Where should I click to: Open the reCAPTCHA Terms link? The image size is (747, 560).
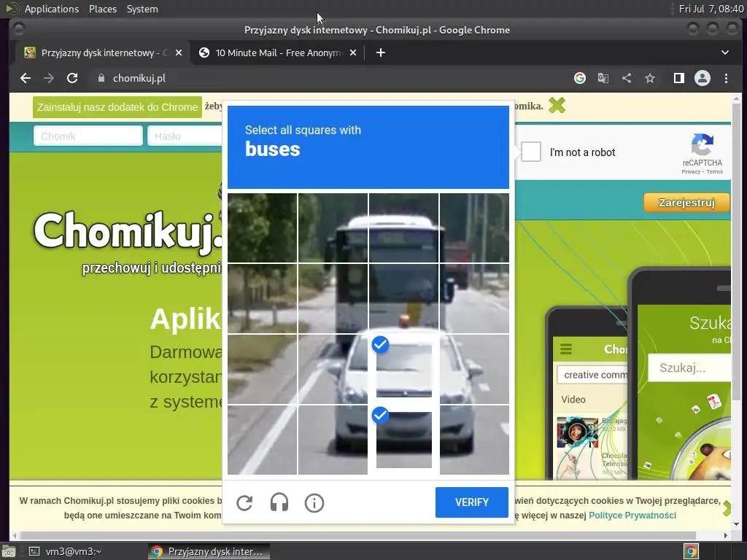pos(714,172)
